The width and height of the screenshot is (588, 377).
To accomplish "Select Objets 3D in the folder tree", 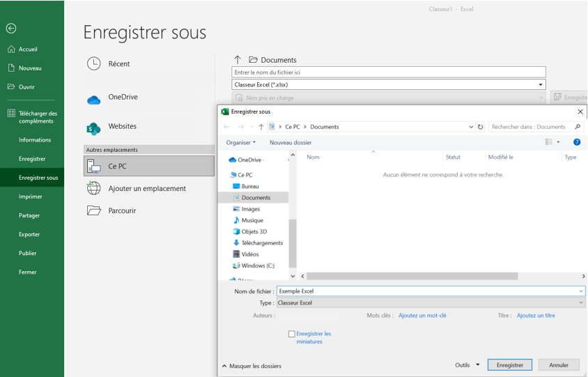I will point(250,231).
